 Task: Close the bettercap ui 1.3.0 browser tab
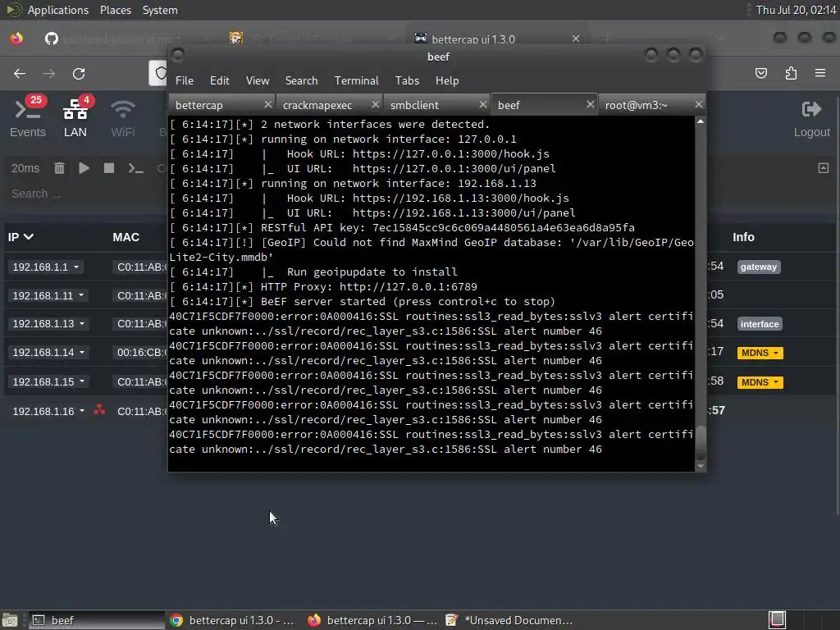576,39
